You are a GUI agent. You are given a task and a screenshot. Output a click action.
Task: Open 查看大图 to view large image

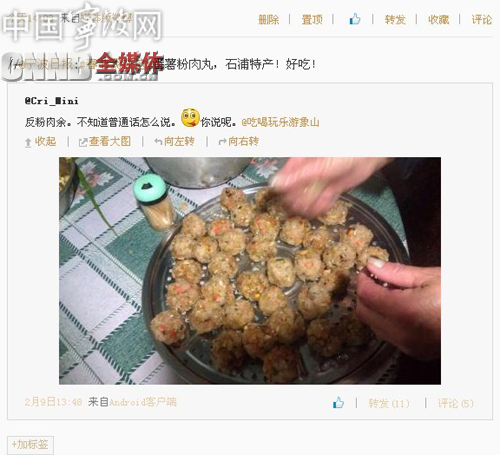pos(104,142)
